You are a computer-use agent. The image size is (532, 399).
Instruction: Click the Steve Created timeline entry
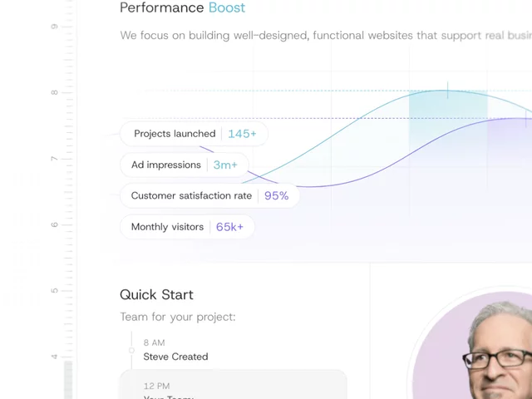175,357
